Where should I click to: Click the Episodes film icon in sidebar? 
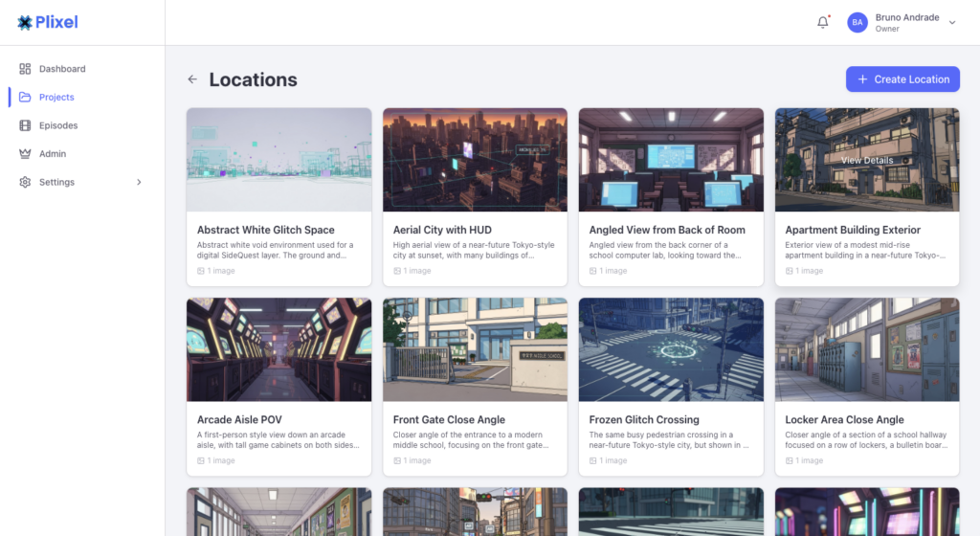(25, 125)
